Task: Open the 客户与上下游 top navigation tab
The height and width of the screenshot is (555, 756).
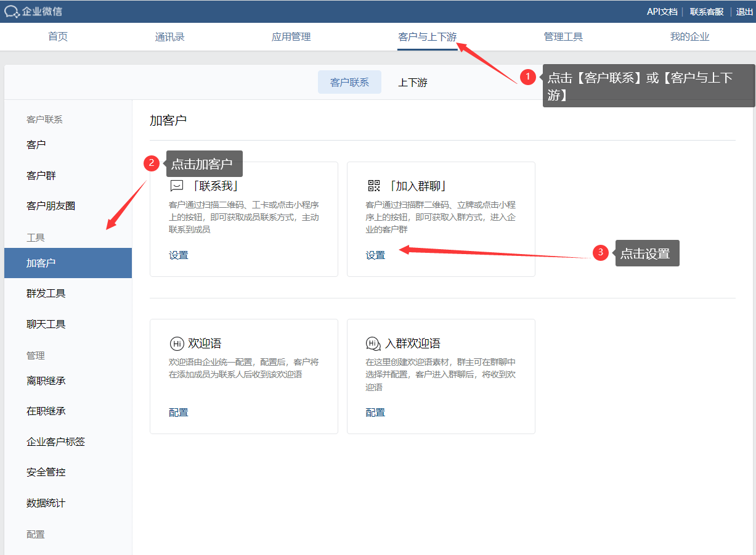Action: click(428, 37)
